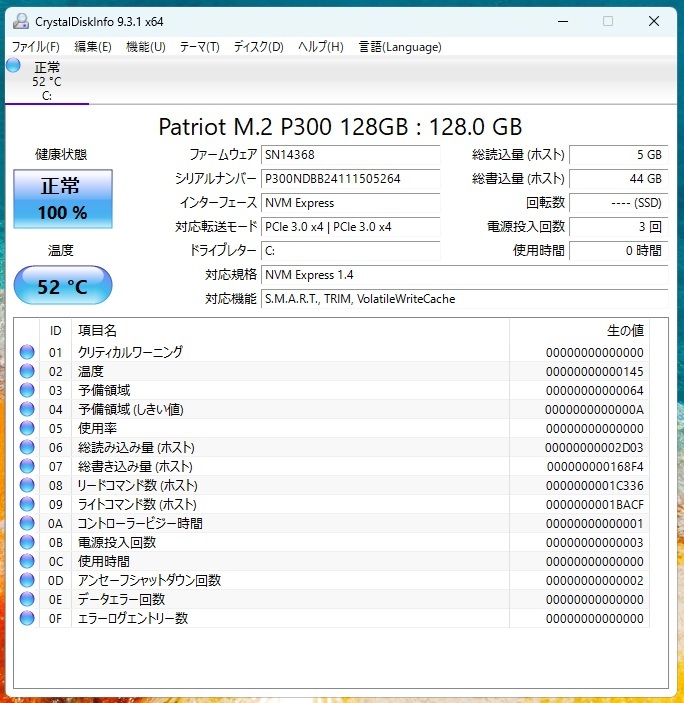Click the interface field NVM Express

tap(351, 203)
